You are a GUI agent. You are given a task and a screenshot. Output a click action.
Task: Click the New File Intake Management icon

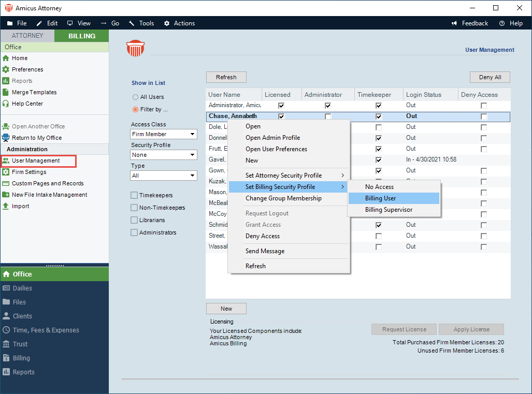[6, 195]
